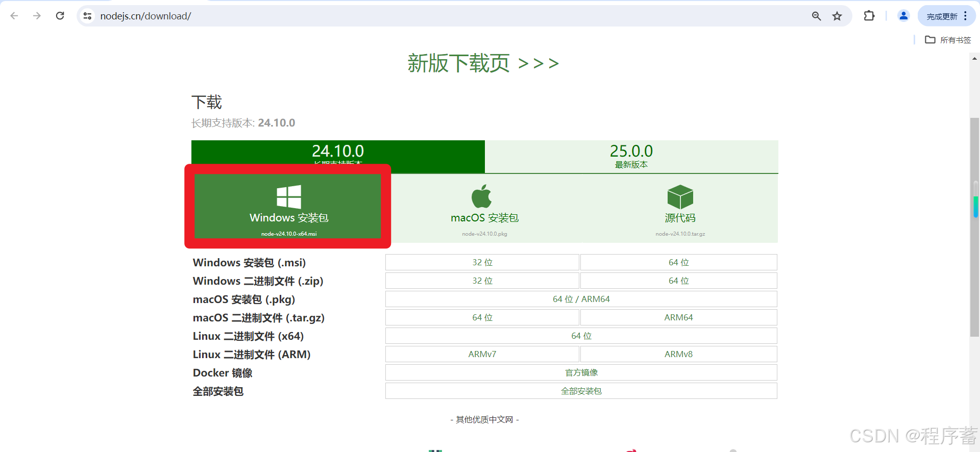Go back with the browser back arrow

click(14, 16)
